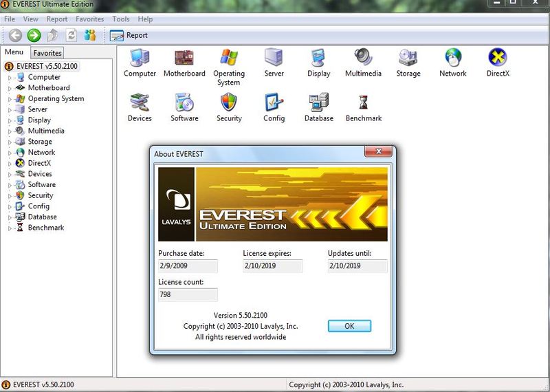
Task: Close the About EVEREST dialog
Action: [x=379, y=151]
